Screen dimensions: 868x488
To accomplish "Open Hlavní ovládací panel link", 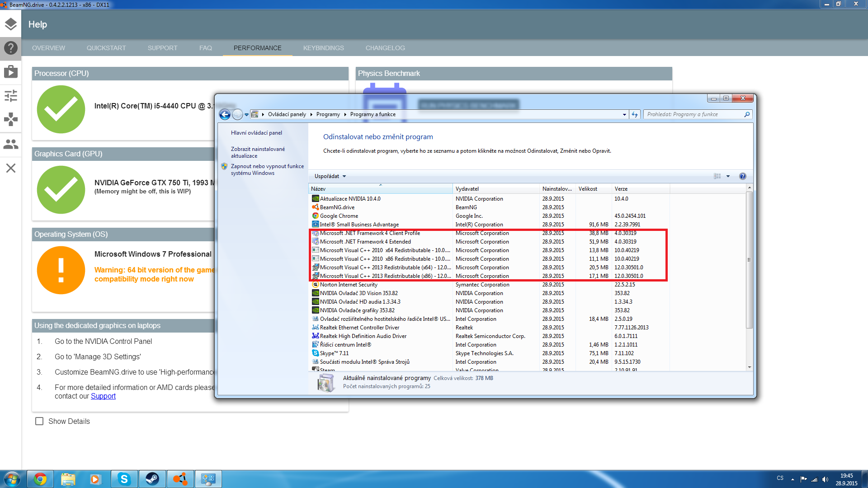I will [256, 133].
